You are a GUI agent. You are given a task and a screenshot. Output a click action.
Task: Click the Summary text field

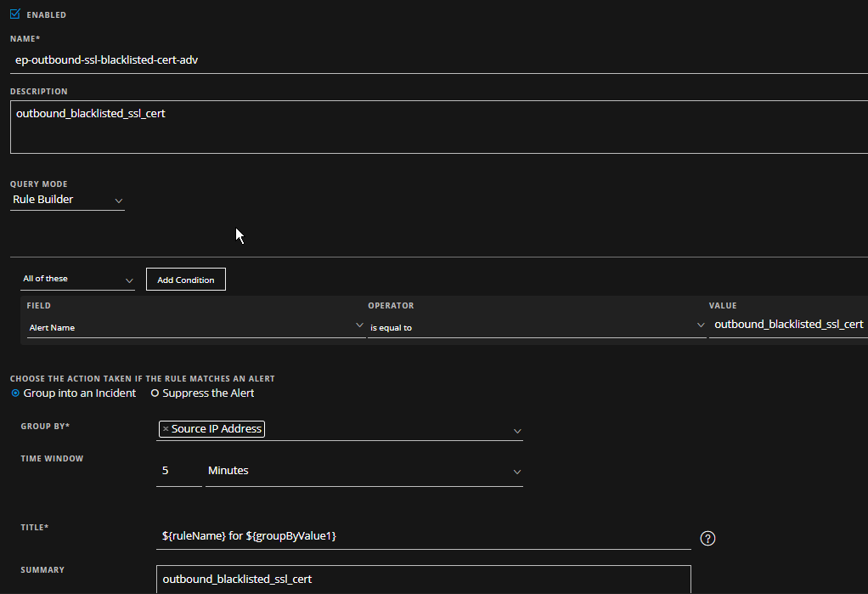pyautogui.click(x=423, y=580)
